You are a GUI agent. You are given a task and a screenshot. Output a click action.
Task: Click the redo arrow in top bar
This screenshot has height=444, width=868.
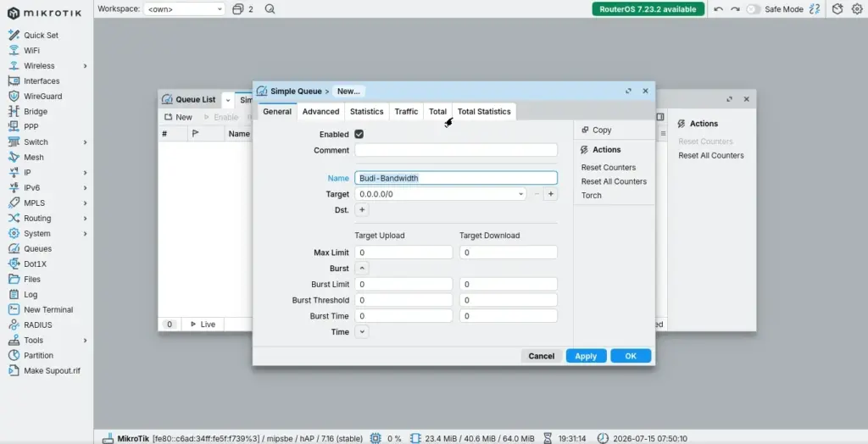click(x=735, y=8)
